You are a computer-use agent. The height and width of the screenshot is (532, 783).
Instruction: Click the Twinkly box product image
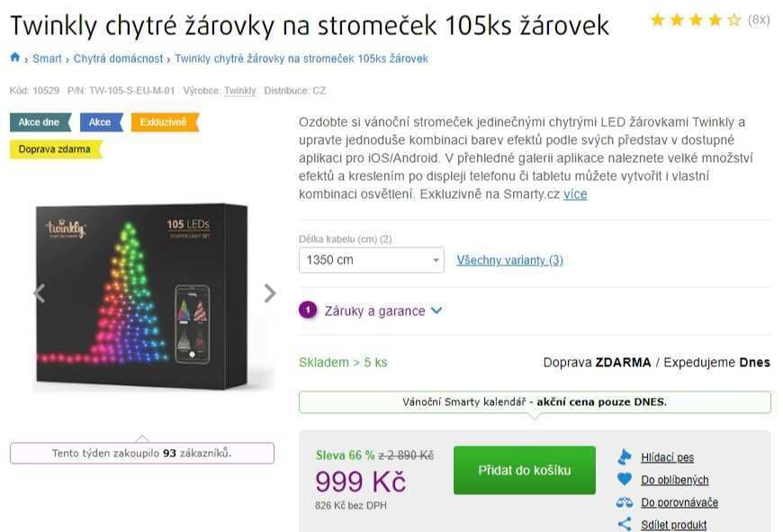tap(155, 293)
